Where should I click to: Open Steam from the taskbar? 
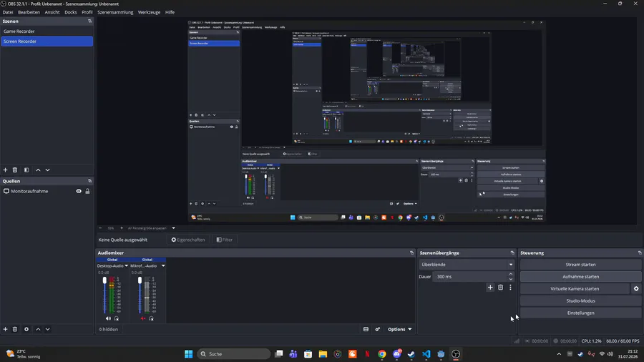(411, 354)
